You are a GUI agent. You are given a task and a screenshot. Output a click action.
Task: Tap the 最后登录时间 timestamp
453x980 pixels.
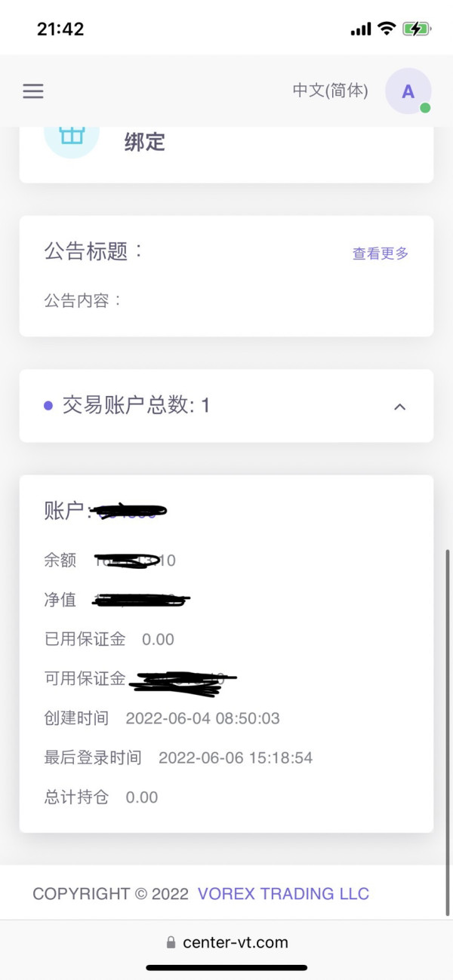[x=236, y=757]
